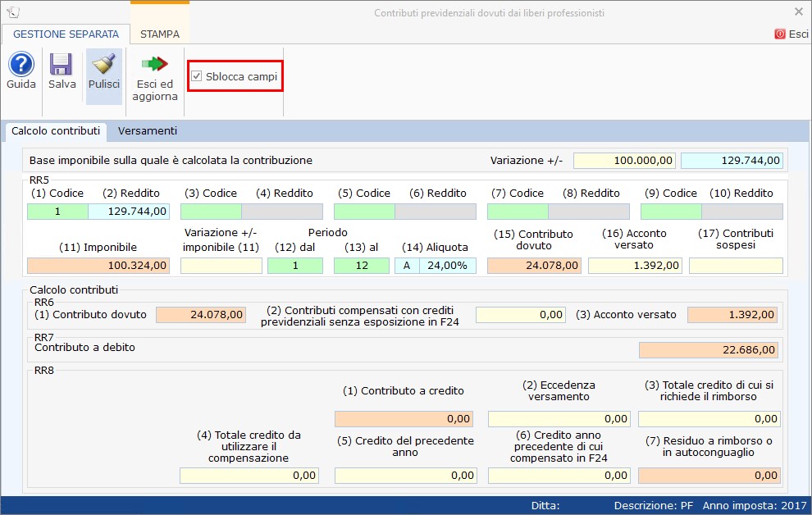Click Periodo (13) al field showing 12
Image resolution: width=812 pixels, height=515 pixels.
(x=362, y=266)
